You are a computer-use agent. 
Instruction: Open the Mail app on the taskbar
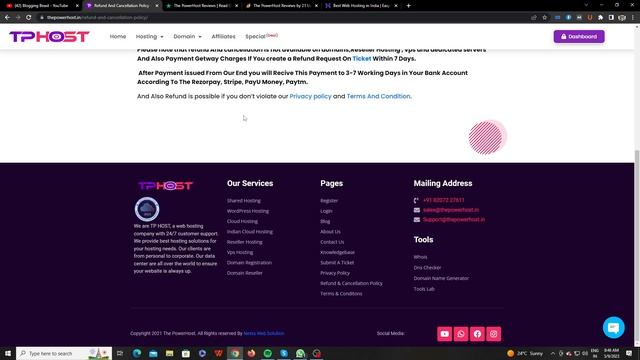153,353
